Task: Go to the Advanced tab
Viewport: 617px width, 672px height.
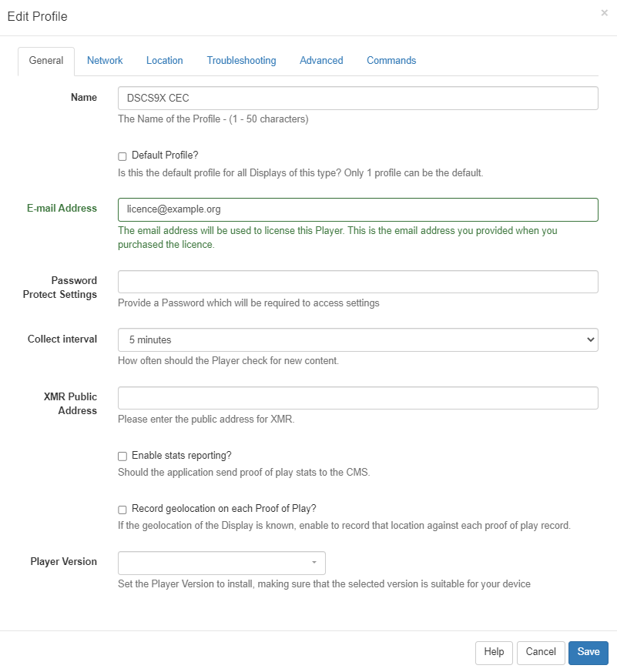Action: tap(321, 61)
